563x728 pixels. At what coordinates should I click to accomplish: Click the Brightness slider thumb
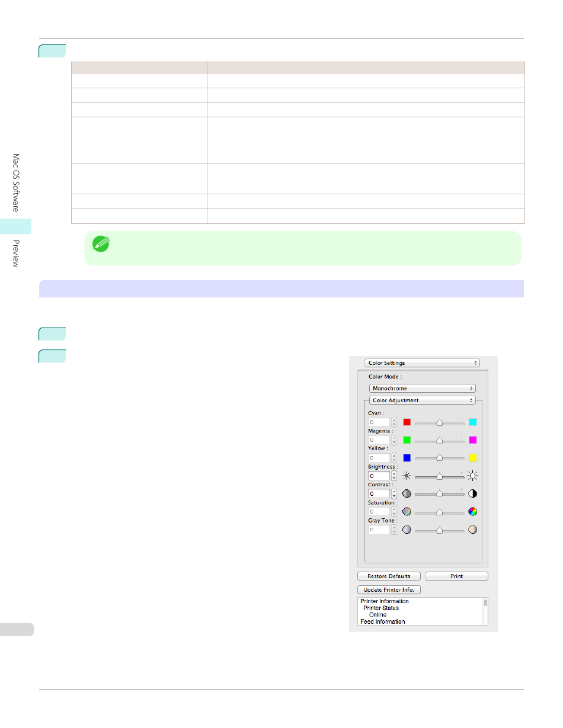tap(440, 476)
